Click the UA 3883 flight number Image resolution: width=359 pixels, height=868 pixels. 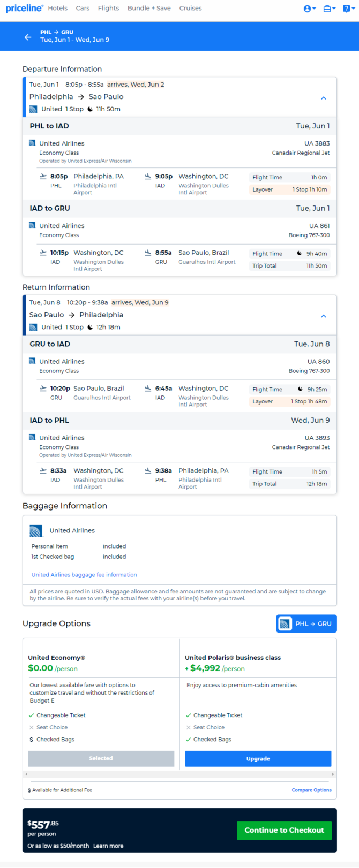point(317,143)
